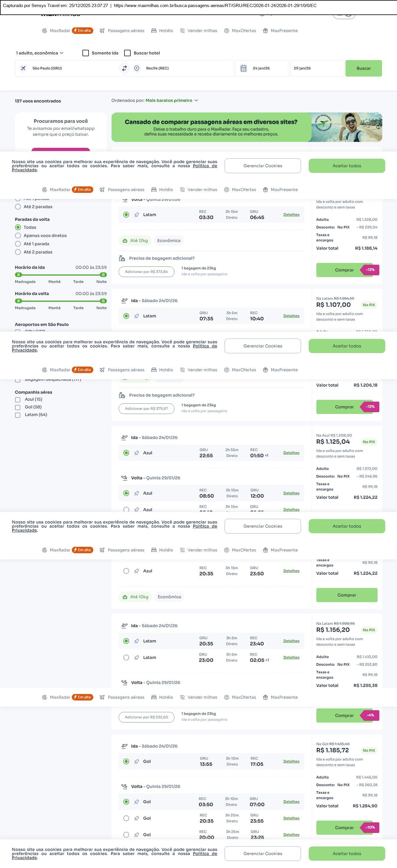Image resolution: width=397 pixels, height=868 pixels.
Task: Click the location pin icon in Recife field
Action: coord(137,68)
